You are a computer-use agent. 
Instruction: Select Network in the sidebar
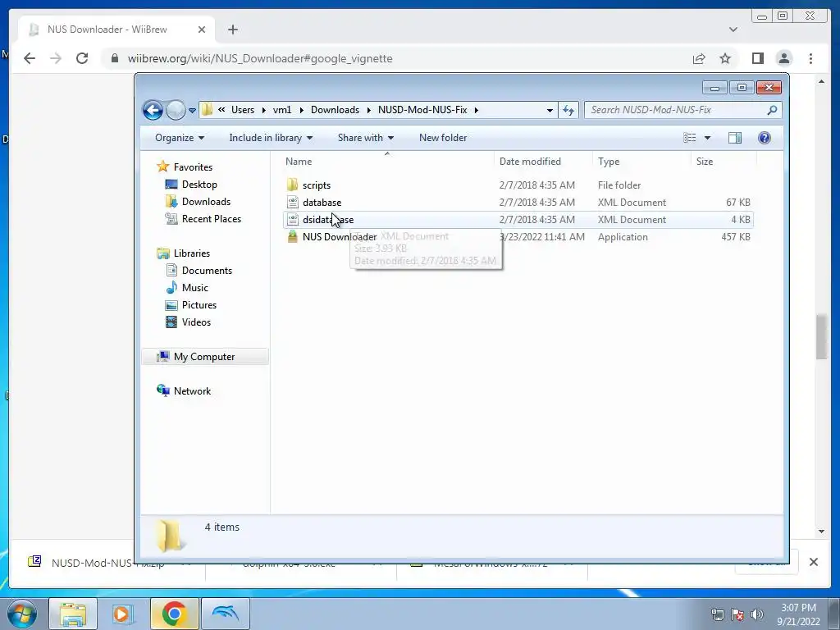(x=192, y=391)
